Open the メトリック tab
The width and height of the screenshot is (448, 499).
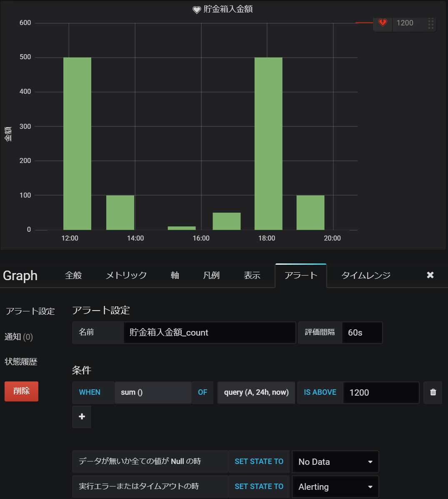(126, 275)
